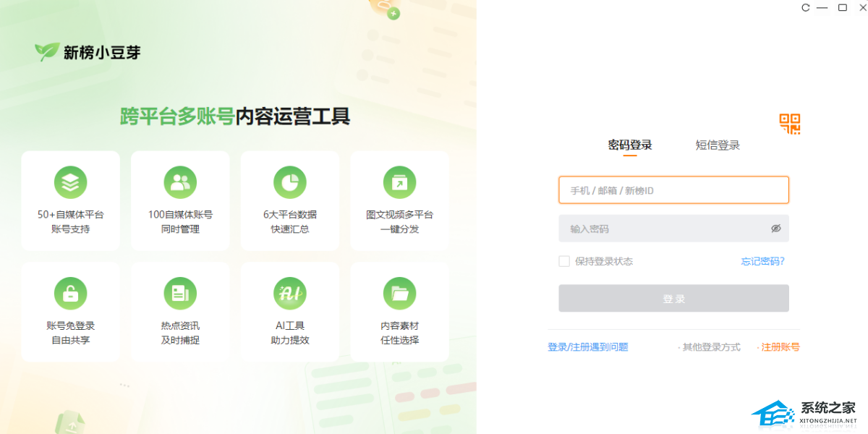The height and width of the screenshot is (434, 868).
Task: Click the 热点资讯 news icon
Action: 180,293
